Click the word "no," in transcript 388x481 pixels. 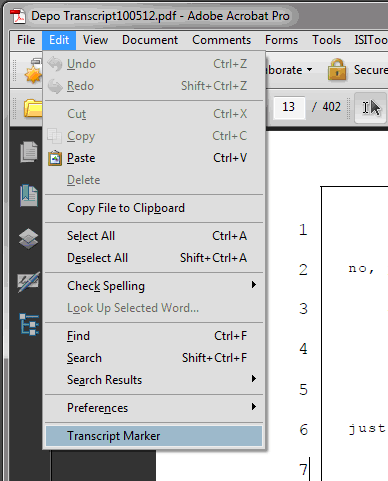(x=362, y=269)
